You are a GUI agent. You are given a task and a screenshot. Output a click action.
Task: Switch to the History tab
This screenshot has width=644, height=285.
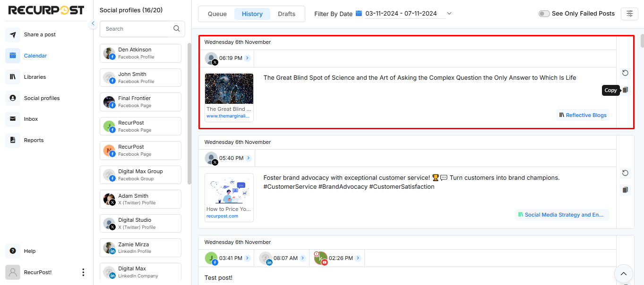pos(252,14)
